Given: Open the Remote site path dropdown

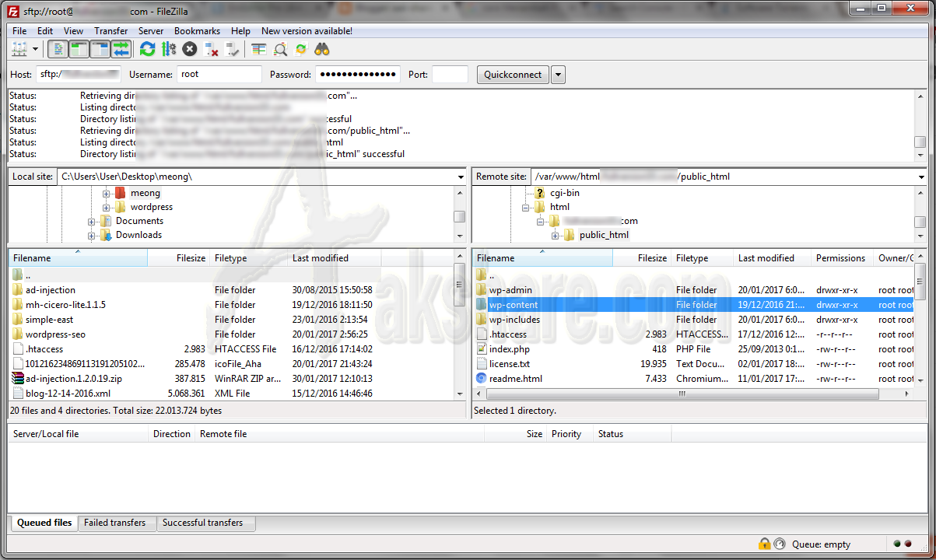Looking at the screenshot, I should point(921,177).
